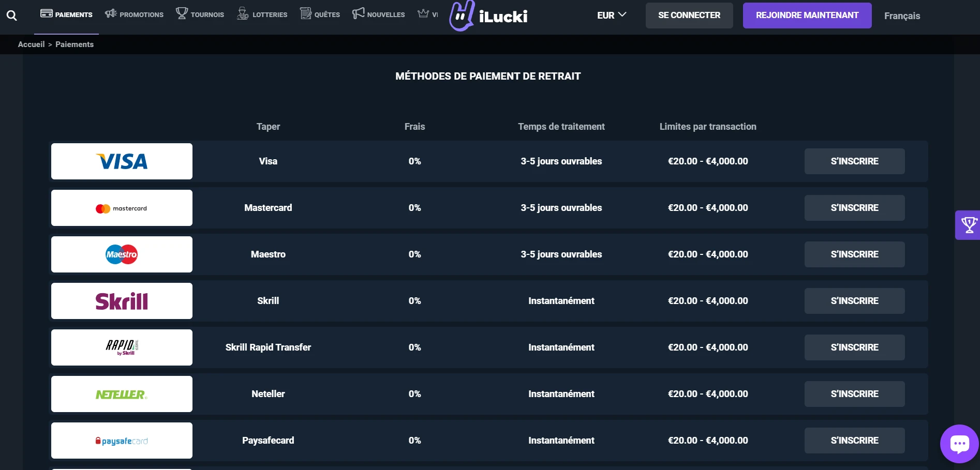
Task: Click the Skrill logo thumbnail
Action: 122,301
